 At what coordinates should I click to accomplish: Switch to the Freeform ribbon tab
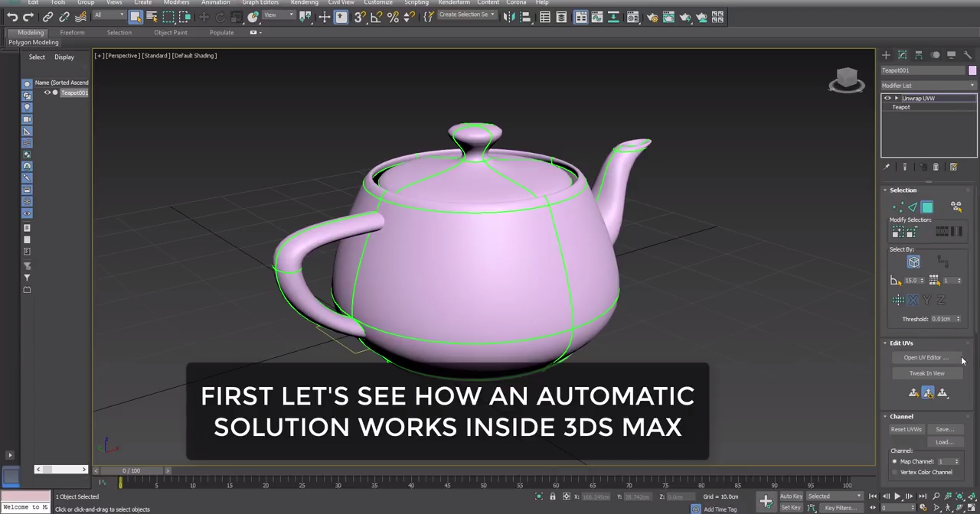point(72,33)
